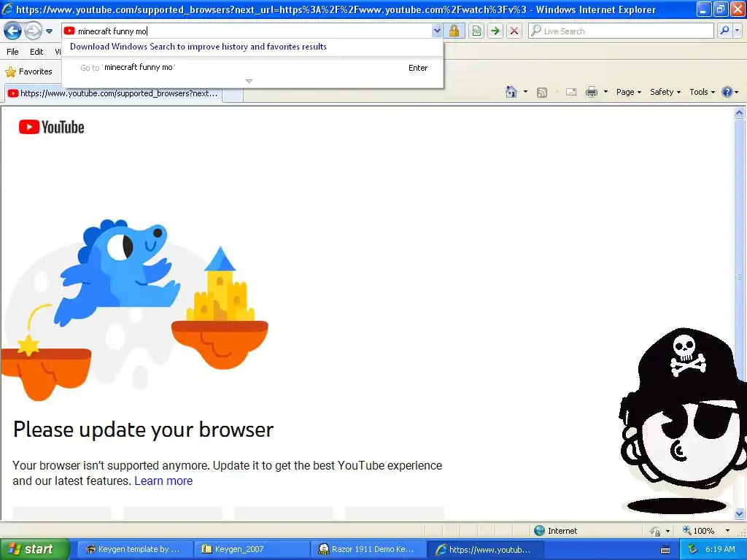Screen dimensions: 747x560
Task: Open the File menu
Action: [13, 52]
